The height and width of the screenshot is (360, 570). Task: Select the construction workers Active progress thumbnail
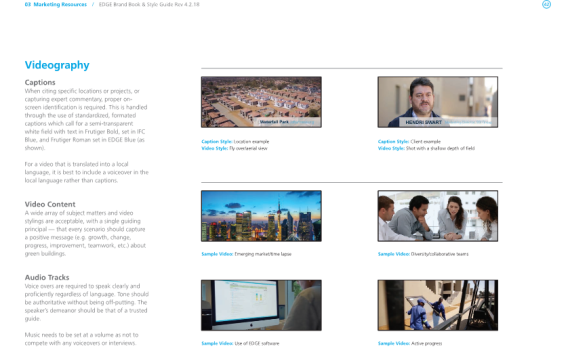coord(438,305)
